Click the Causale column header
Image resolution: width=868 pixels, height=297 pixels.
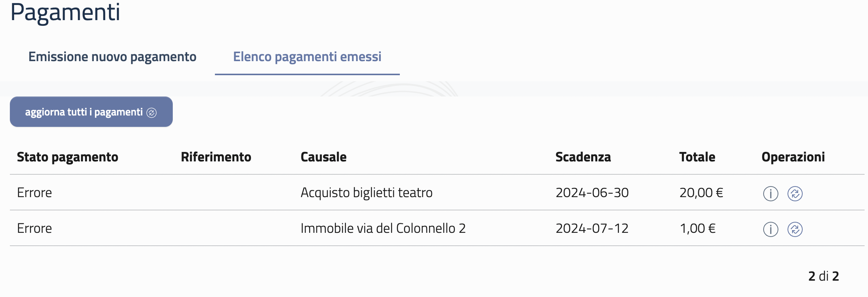[324, 157]
